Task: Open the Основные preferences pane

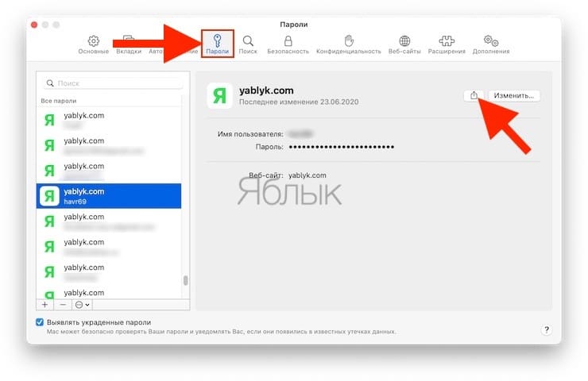Action: (94, 44)
